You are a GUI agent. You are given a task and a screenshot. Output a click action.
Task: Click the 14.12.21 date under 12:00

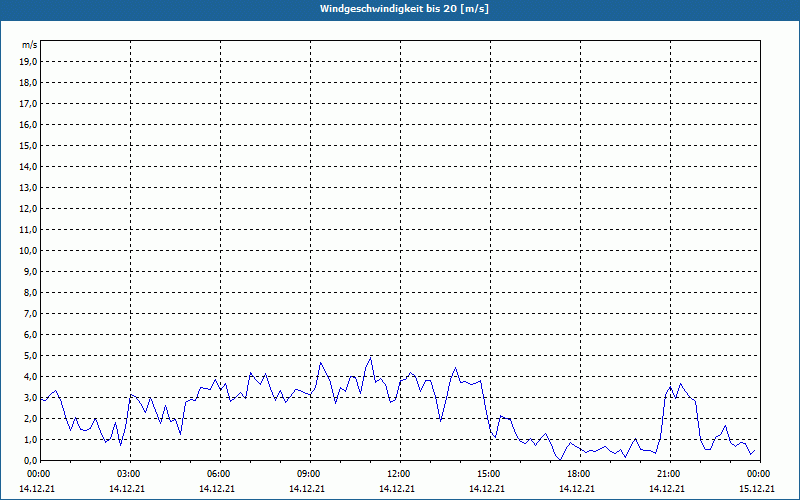[x=397, y=488]
